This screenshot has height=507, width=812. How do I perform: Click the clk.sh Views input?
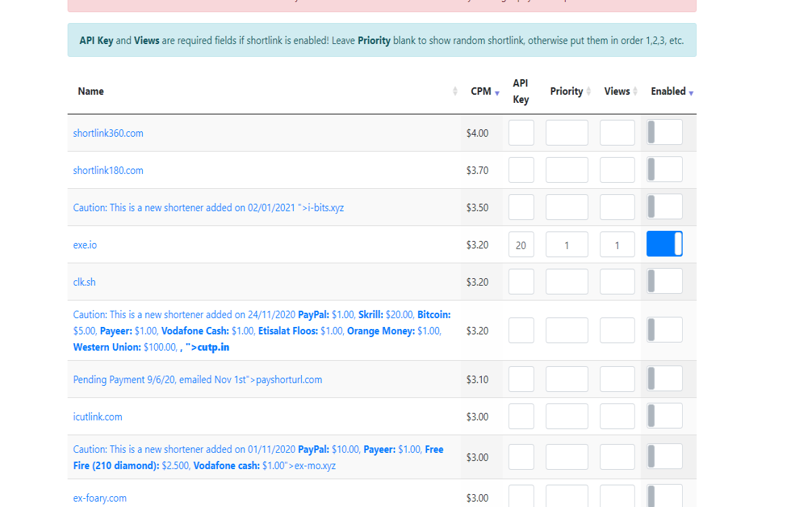617,282
